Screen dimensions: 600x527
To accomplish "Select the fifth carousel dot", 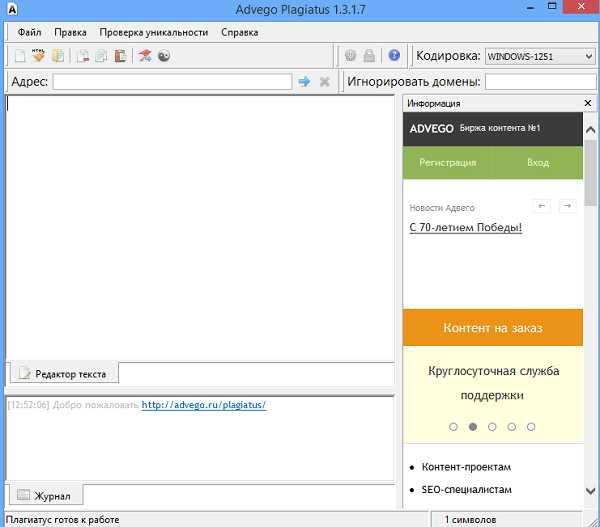I will pyautogui.click(x=531, y=427).
